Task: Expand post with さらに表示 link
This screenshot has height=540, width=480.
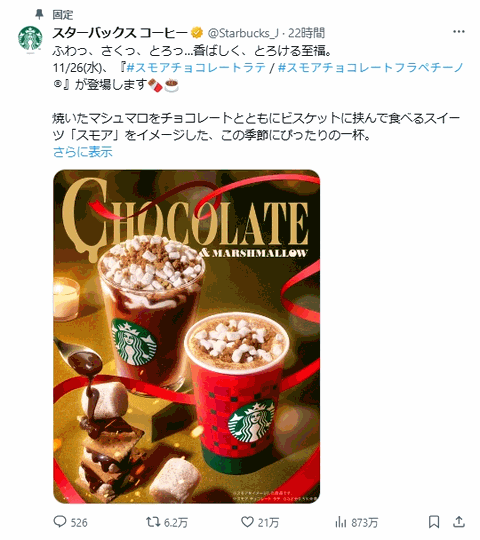Action: (x=83, y=152)
